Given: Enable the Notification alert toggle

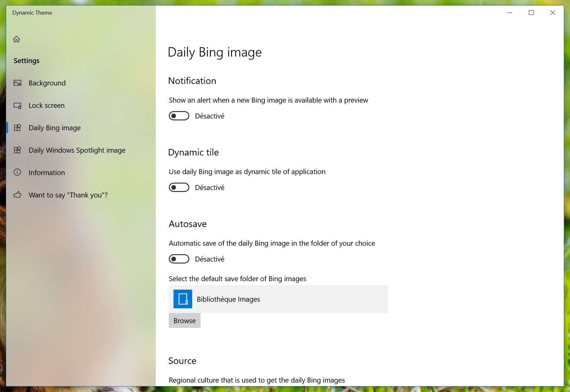Looking at the screenshot, I should tap(179, 116).
